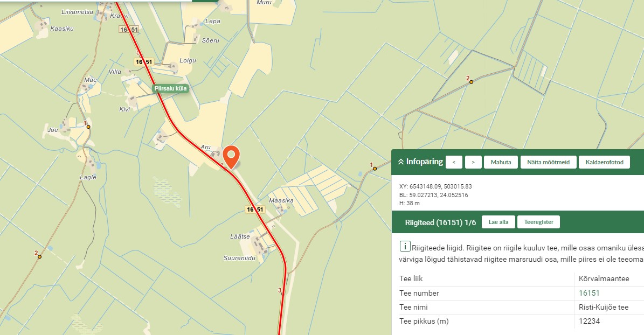Click the orange kilometre dot below Lagle

[39, 257]
